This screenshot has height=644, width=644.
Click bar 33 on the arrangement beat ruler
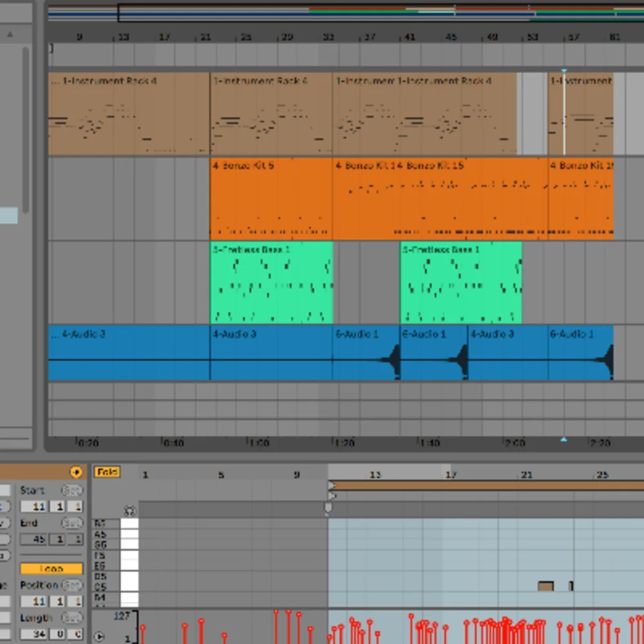click(328, 37)
